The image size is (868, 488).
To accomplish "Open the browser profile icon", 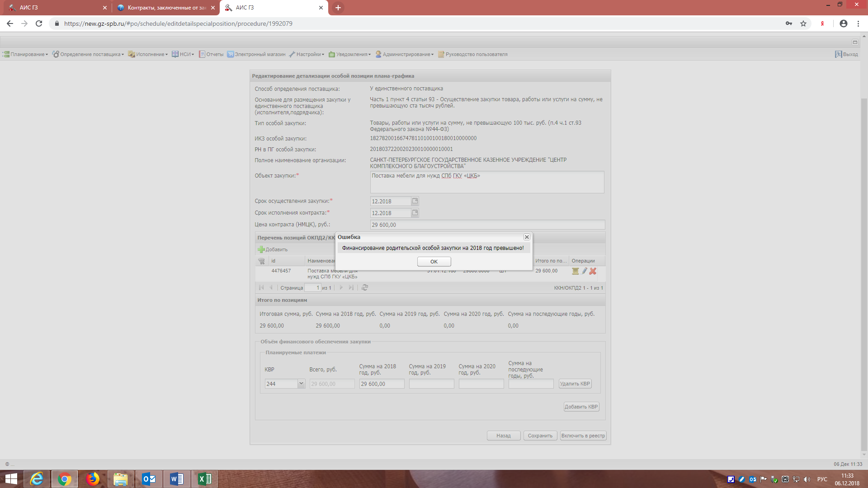I will pos(844,23).
